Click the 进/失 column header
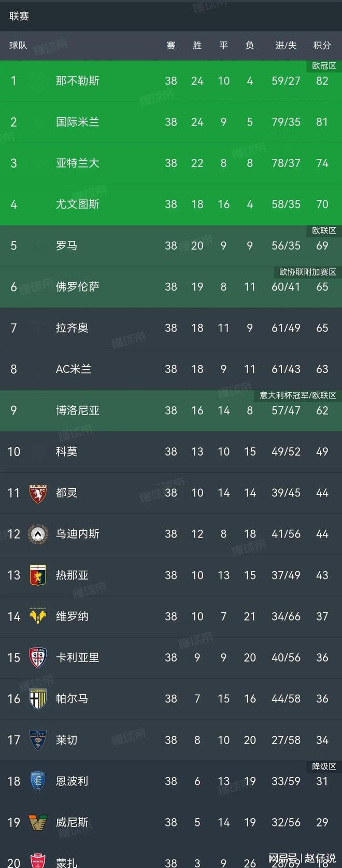The width and height of the screenshot is (342, 868). point(286,46)
